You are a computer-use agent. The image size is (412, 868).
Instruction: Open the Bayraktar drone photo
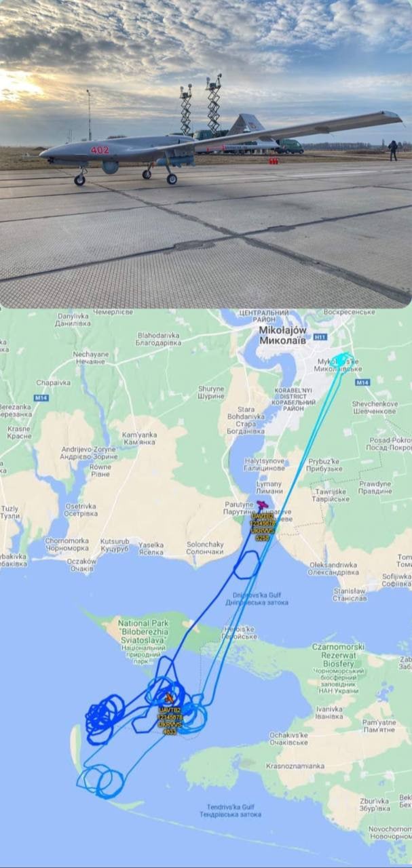point(206,154)
